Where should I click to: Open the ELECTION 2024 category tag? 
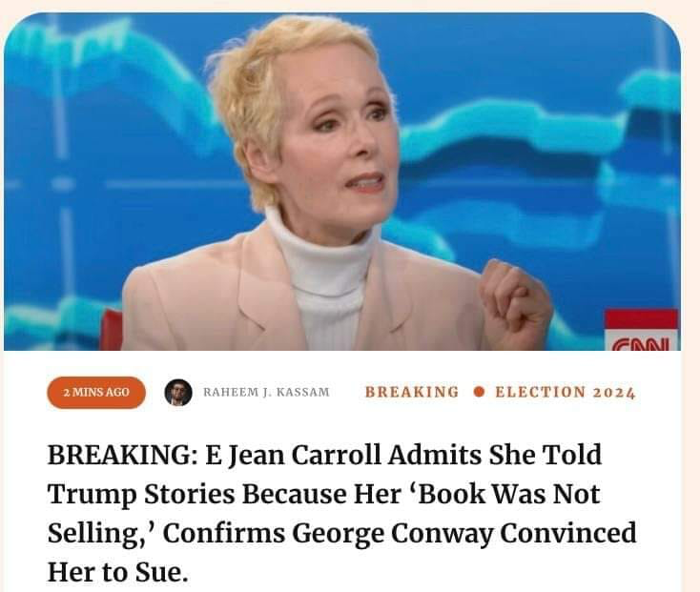(566, 392)
